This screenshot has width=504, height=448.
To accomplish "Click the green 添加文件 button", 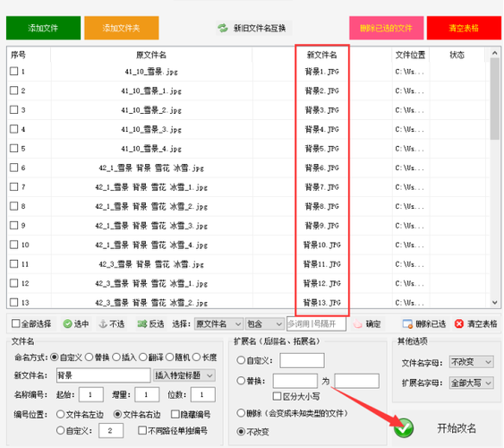I will (x=43, y=28).
